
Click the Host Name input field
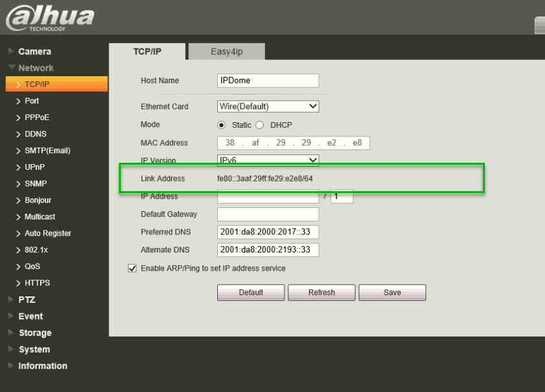coord(268,81)
